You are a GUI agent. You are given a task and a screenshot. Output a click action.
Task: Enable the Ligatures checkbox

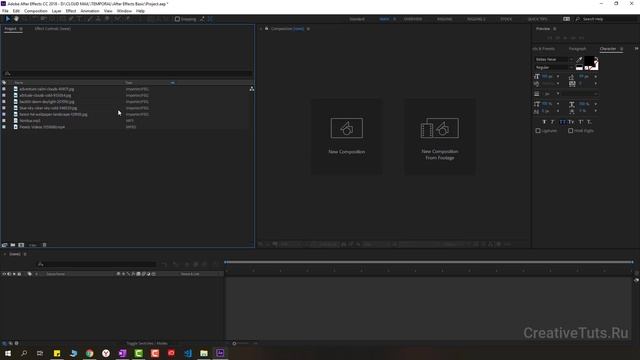tap(538, 131)
